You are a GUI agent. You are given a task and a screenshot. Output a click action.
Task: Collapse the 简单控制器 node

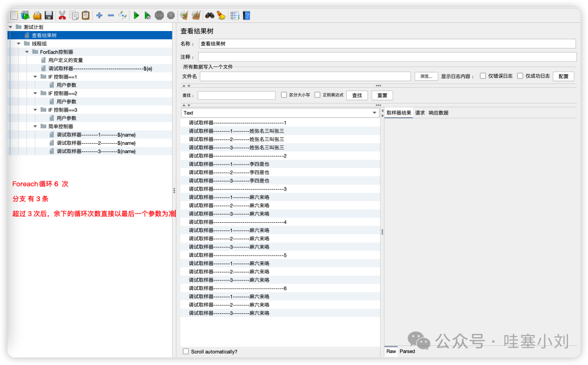35,126
